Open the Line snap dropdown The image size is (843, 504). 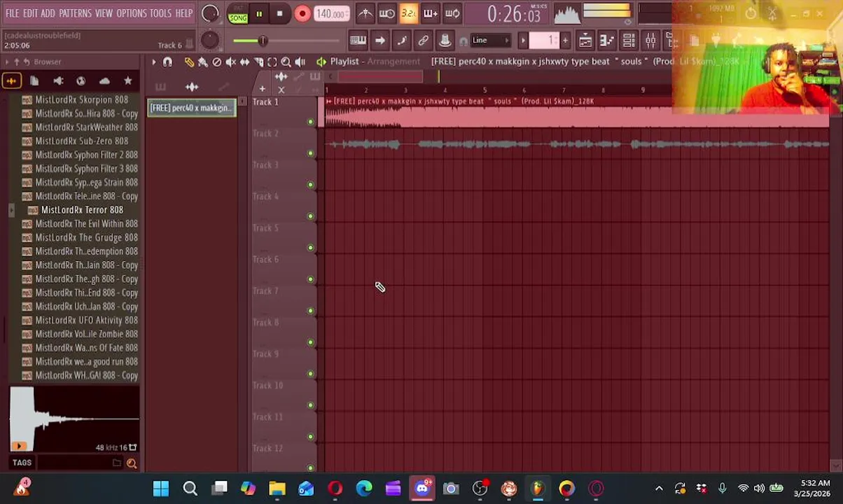(491, 41)
